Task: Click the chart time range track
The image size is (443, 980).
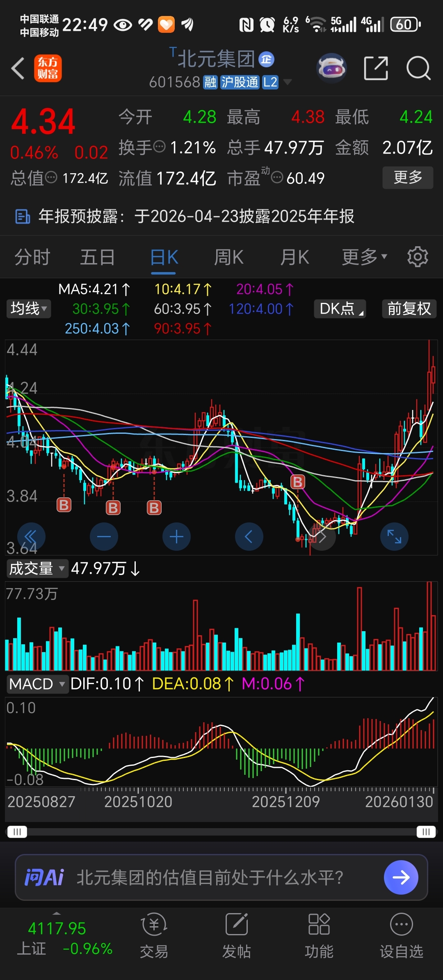Action: point(221,832)
